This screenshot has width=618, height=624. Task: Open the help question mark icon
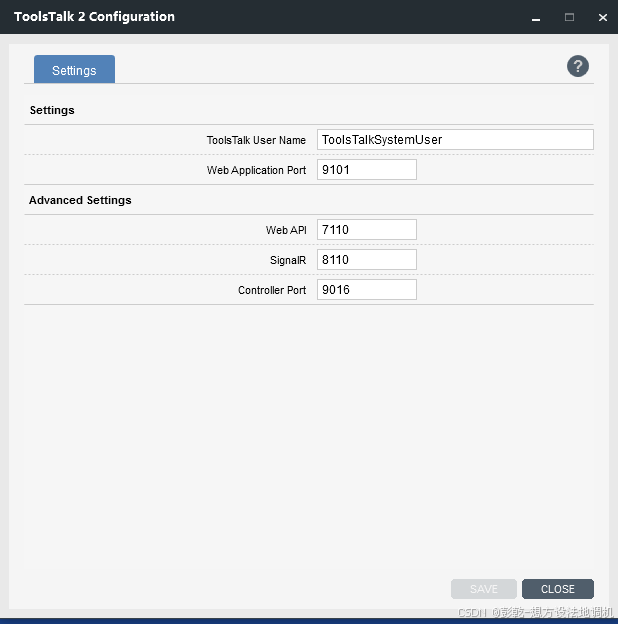click(x=577, y=66)
